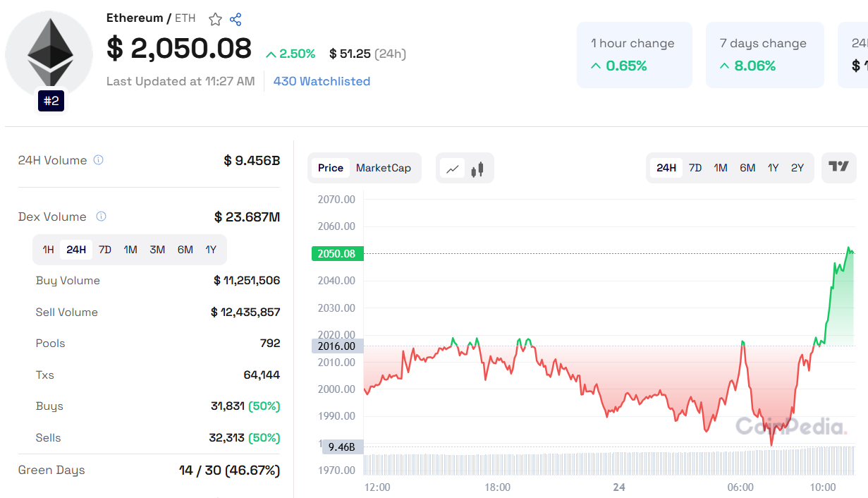Click the 7 days change card
Image resolution: width=868 pixels, height=498 pixels.
pos(764,55)
